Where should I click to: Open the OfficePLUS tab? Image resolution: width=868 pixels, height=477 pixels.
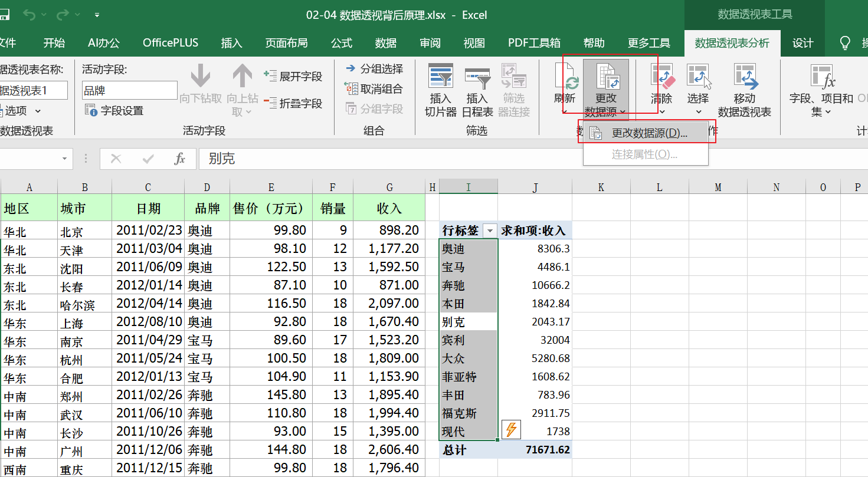point(171,42)
